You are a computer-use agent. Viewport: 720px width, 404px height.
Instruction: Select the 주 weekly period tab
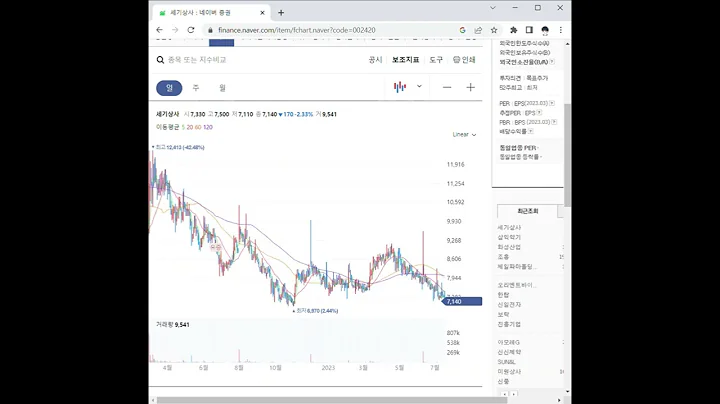196,88
